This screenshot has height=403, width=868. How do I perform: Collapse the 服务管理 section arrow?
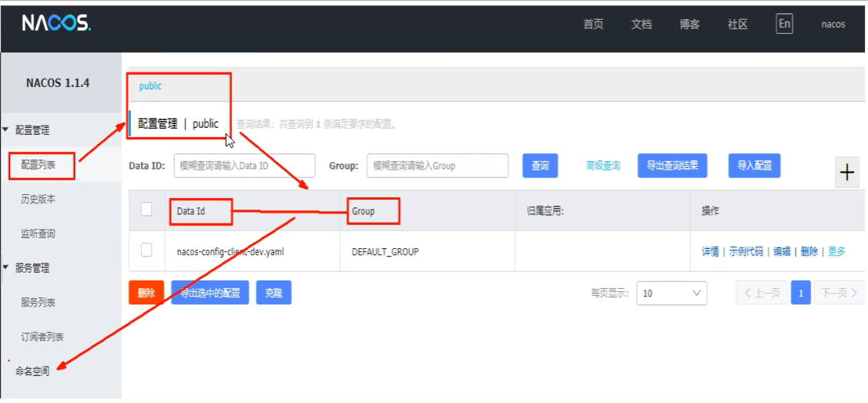tap(6, 268)
